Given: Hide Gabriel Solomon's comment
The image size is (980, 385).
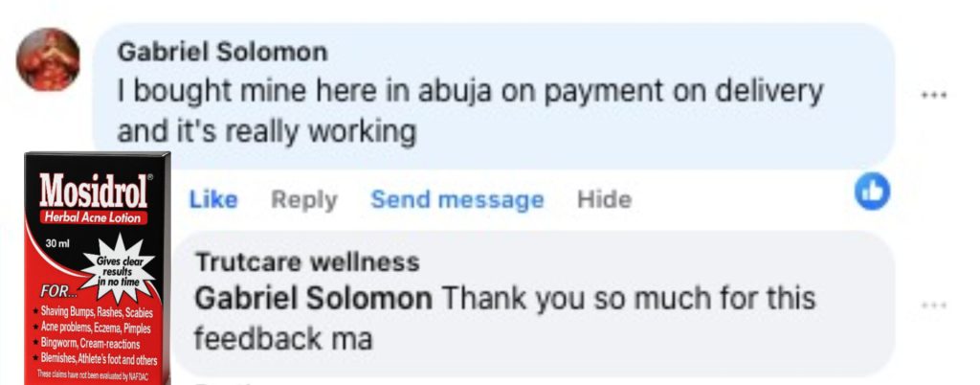Looking at the screenshot, I should coord(604,200).
